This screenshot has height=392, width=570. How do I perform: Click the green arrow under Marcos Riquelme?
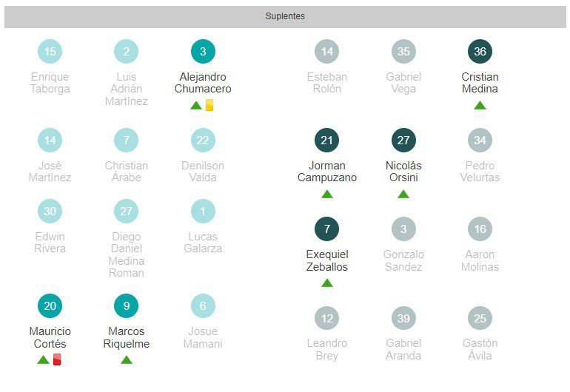(x=127, y=359)
